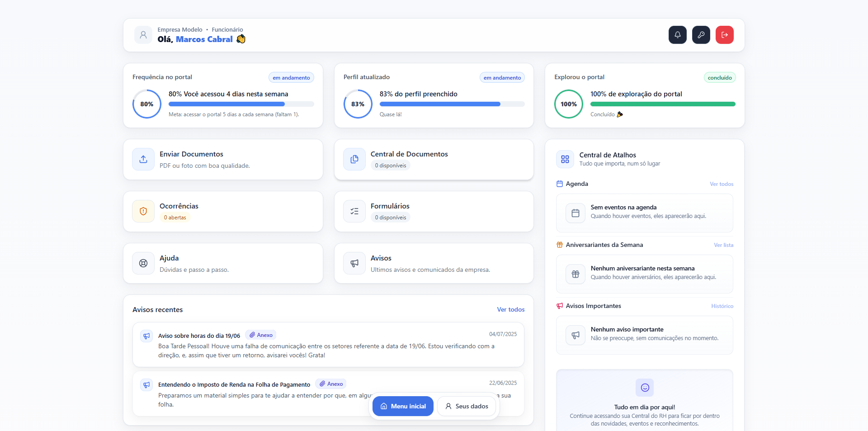This screenshot has width=868, height=431.
Task: Click the Central de Documentos documents icon
Action: [354, 159]
